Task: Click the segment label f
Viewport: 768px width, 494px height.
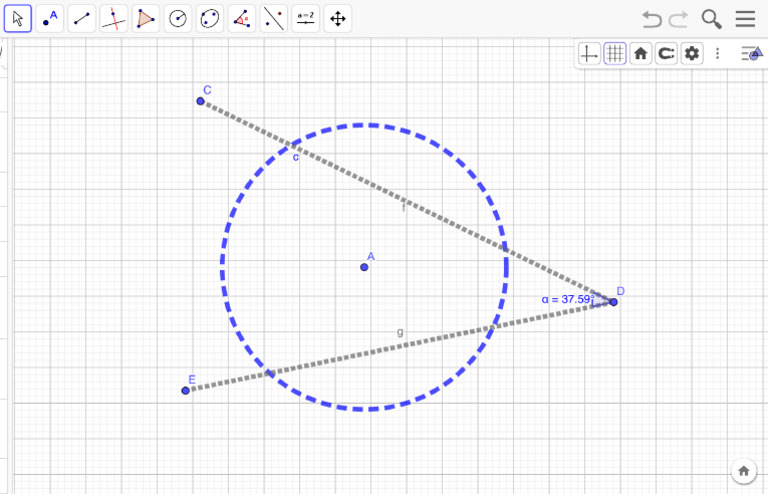Action: pos(404,208)
